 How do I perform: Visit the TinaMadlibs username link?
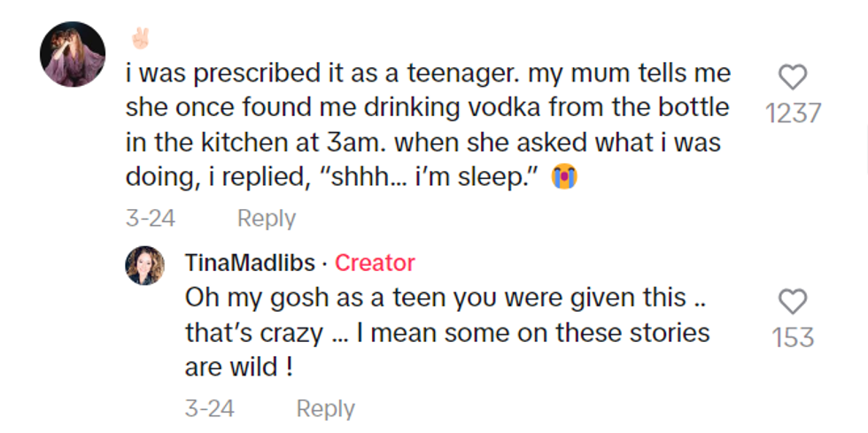[x=248, y=263]
